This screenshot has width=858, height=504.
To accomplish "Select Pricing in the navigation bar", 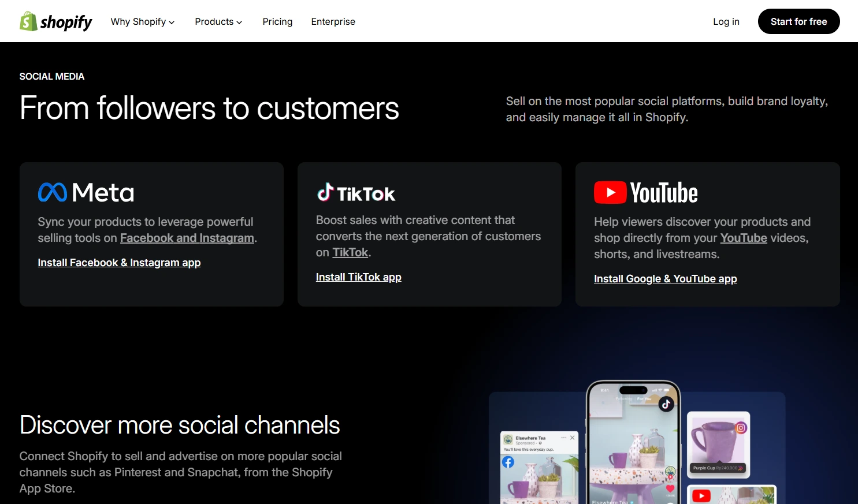I will click(277, 21).
